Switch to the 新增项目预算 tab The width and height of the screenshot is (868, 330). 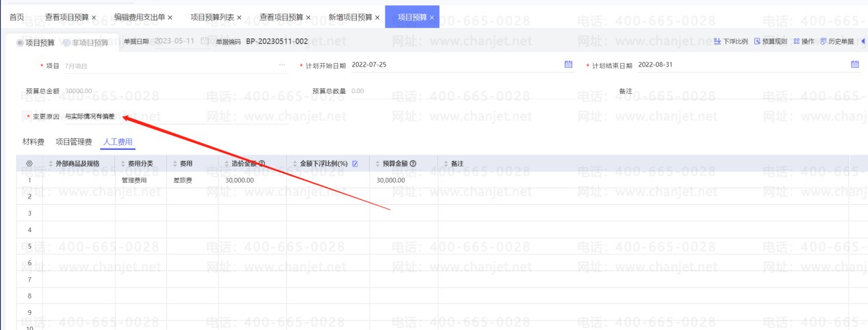(x=350, y=16)
